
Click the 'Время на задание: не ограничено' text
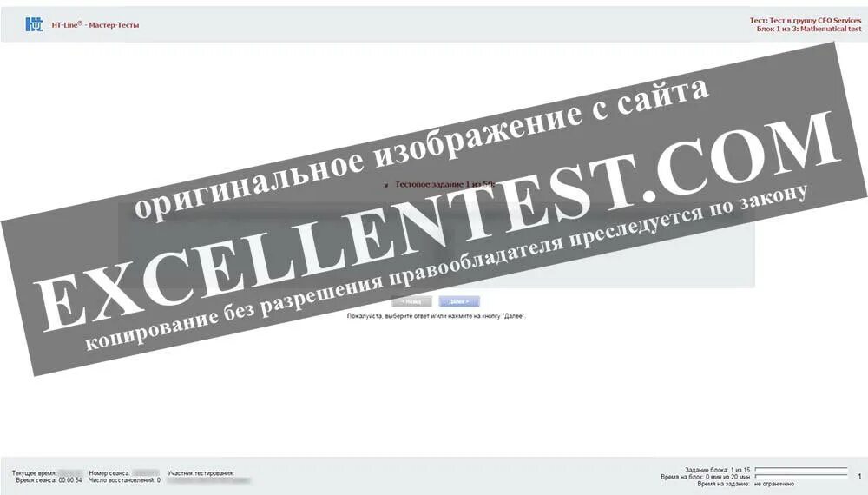746,484
